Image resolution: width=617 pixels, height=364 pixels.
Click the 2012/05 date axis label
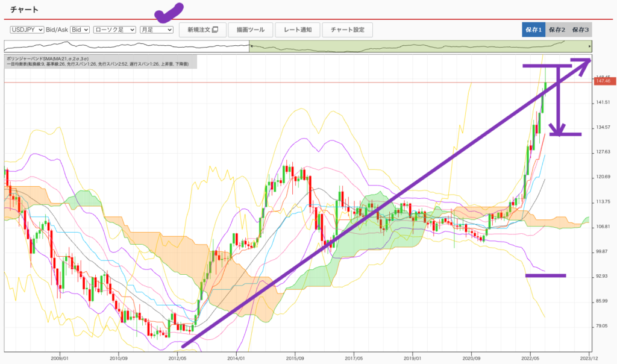177,359
